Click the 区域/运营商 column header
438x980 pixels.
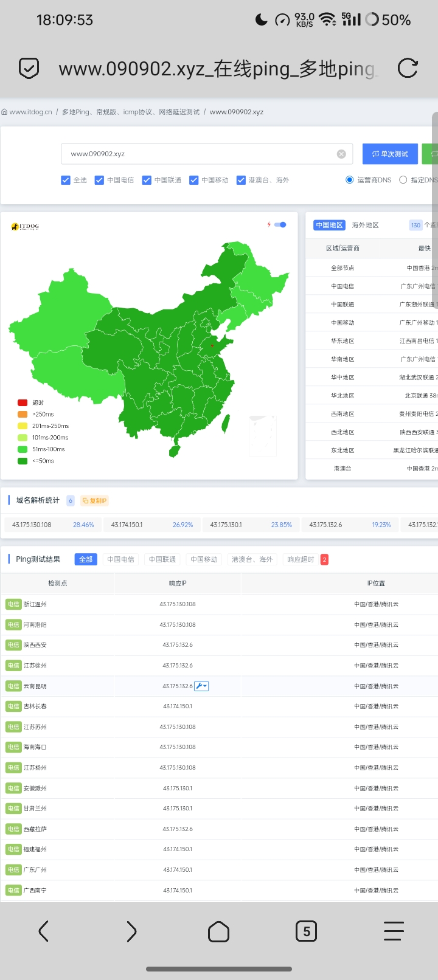tap(342, 248)
